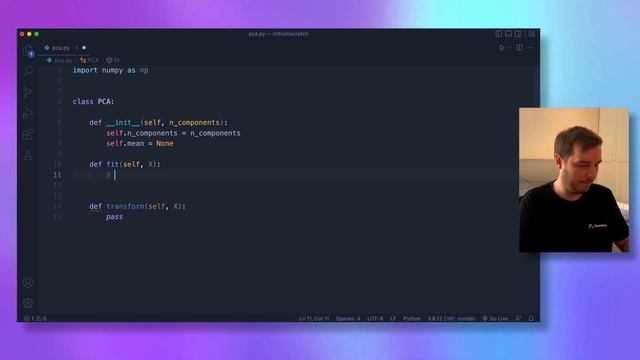Toggle the secondary side bar layout
Screen dimensions: 640x360
coord(518,34)
